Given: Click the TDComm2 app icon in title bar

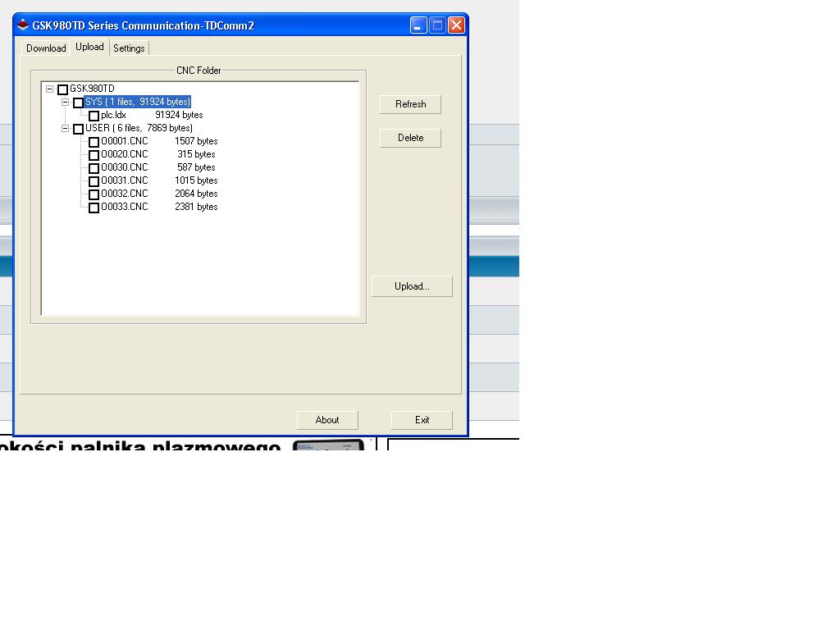Looking at the screenshot, I should click(23, 25).
